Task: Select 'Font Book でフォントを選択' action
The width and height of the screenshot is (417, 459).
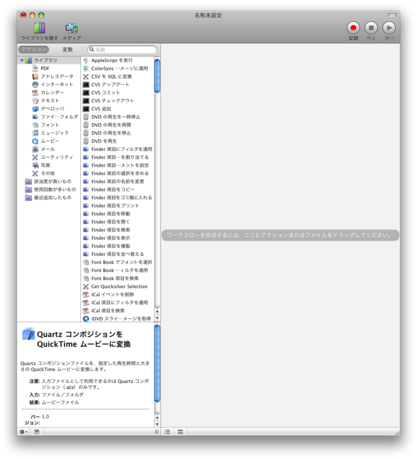Action: [x=118, y=262]
